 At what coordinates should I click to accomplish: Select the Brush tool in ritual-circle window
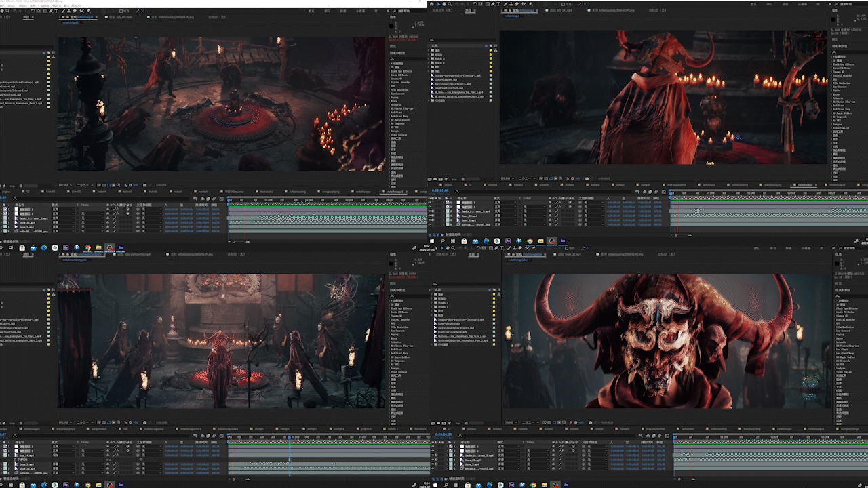coord(63,11)
